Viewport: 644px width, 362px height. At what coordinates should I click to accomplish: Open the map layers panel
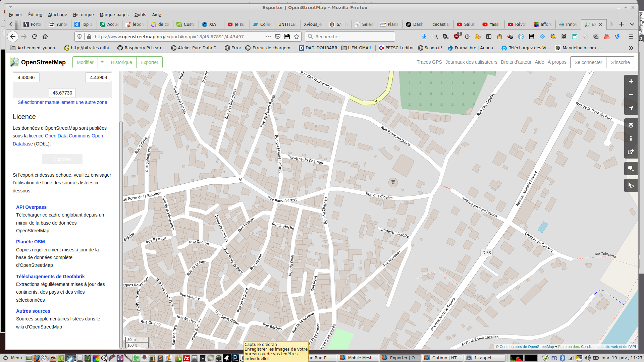click(x=631, y=125)
